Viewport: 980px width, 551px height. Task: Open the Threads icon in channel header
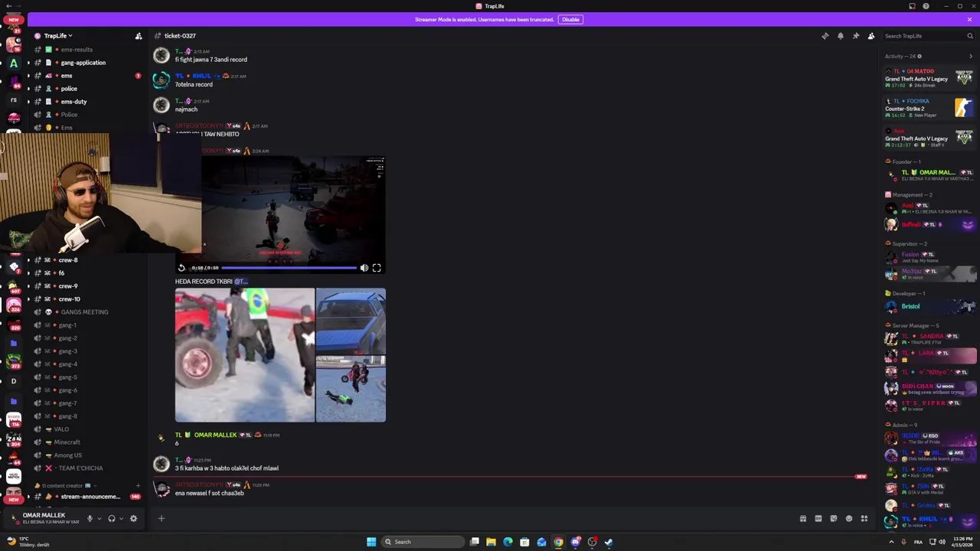825,36
